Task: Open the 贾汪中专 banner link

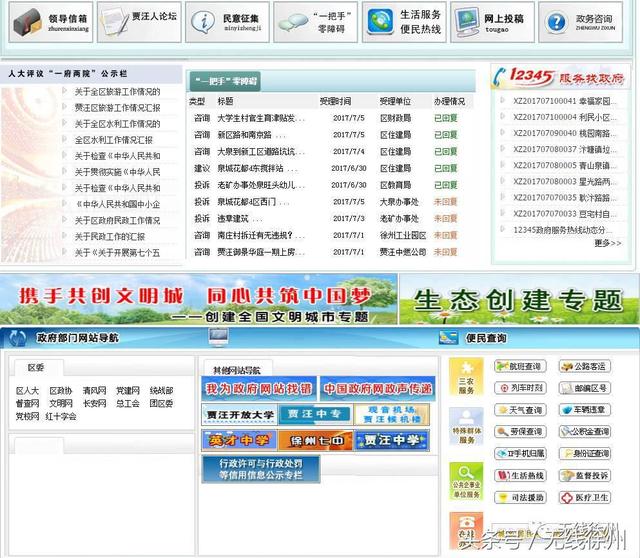Action: (x=315, y=415)
